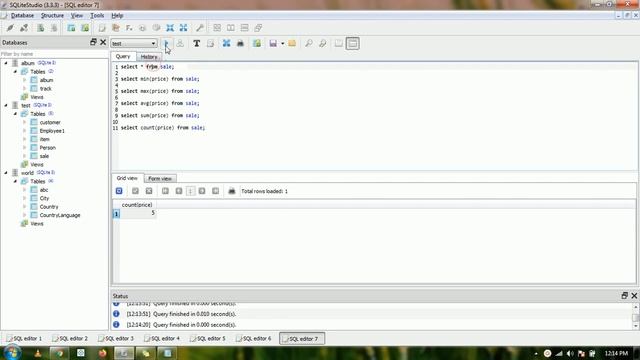Image resolution: width=640 pixels, height=360 pixels.
Task: Select the Employee1 table in tree
Action: [x=52, y=131]
